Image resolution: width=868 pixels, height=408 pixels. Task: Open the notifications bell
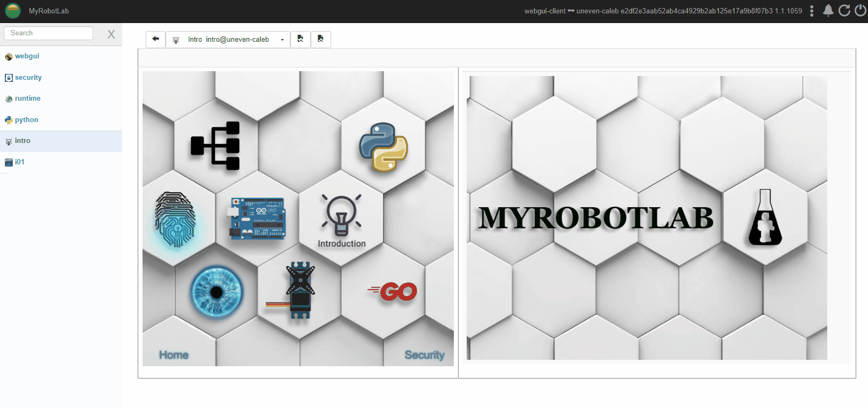pos(828,11)
